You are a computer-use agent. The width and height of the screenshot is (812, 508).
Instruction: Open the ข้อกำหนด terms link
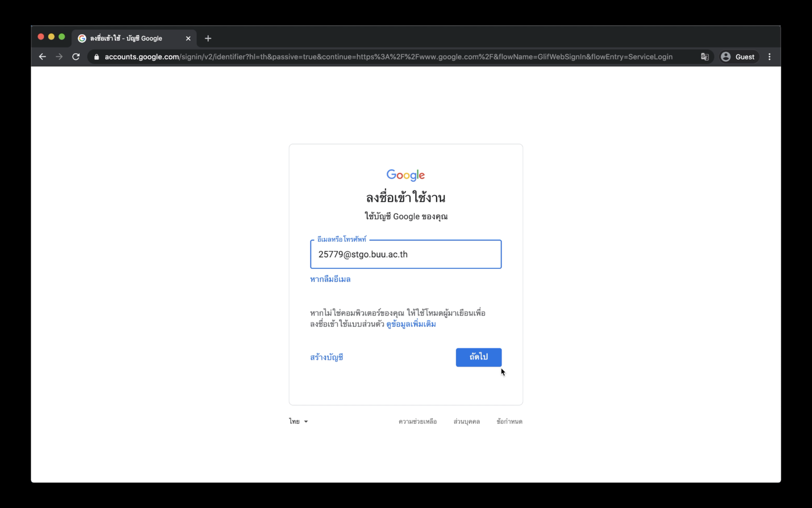[509, 421]
